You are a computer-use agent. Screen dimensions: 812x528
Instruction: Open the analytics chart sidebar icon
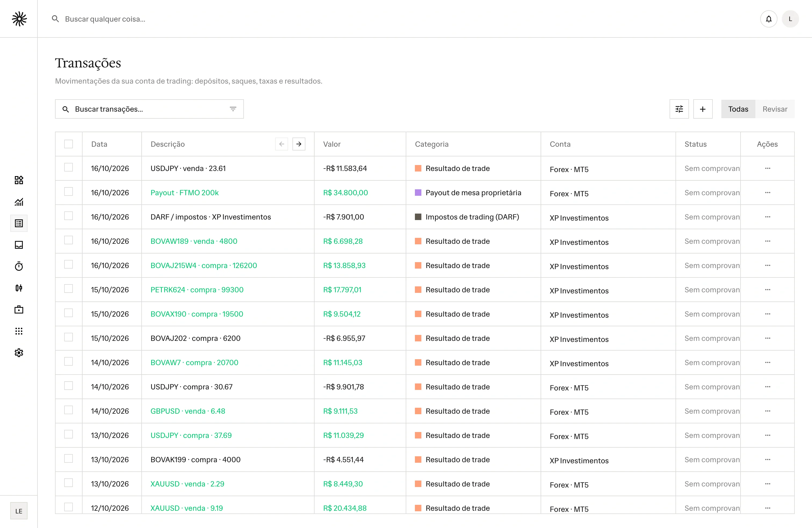coord(19,202)
